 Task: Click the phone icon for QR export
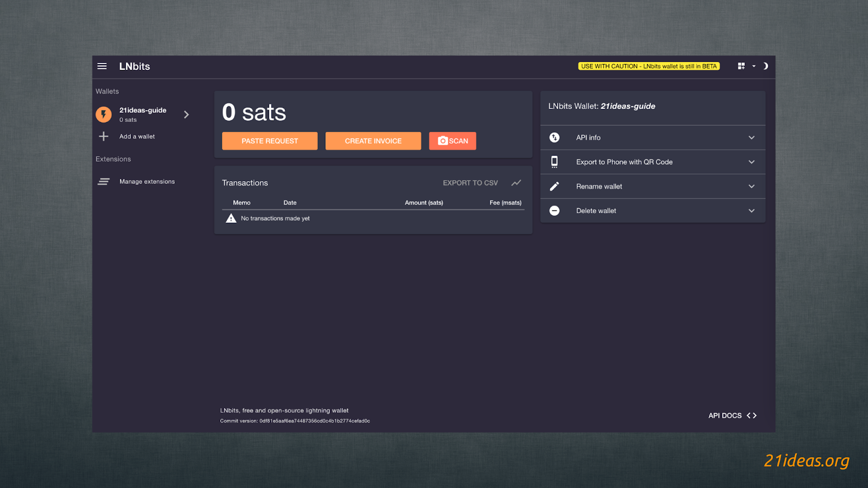[554, 162]
